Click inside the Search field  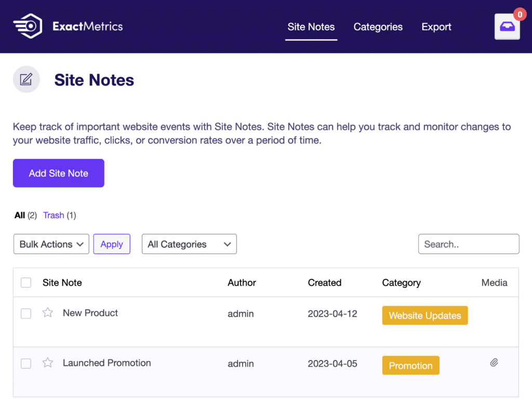pyautogui.click(x=468, y=244)
